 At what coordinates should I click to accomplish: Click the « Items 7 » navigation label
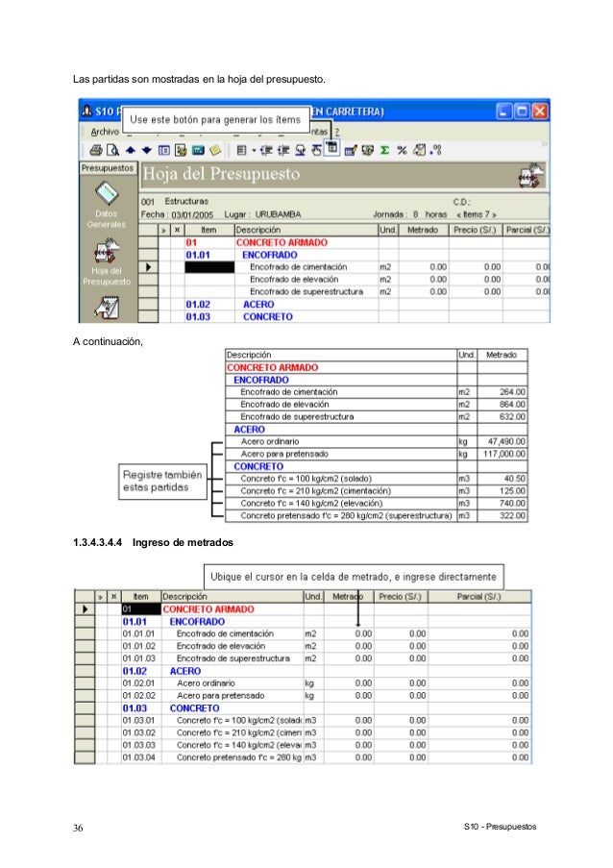[476, 214]
